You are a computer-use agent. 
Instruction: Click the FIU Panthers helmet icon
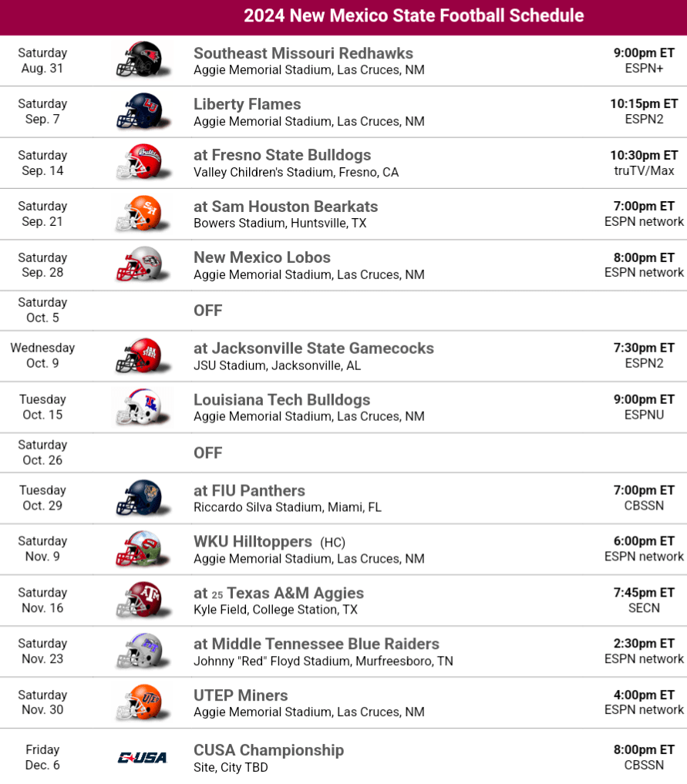click(140, 498)
